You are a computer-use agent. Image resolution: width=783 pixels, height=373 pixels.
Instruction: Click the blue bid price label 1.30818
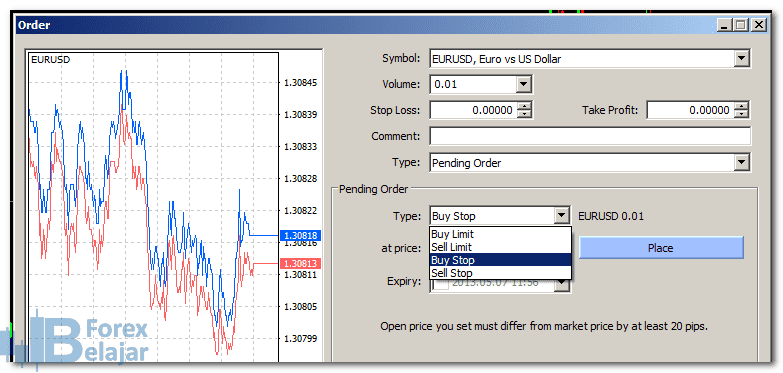[x=301, y=235]
